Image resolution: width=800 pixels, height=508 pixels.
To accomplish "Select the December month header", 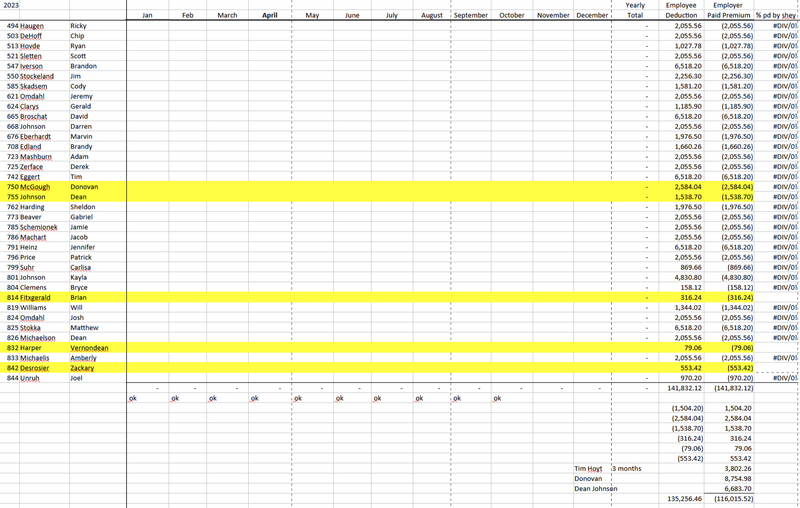I will tap(592, 15).
